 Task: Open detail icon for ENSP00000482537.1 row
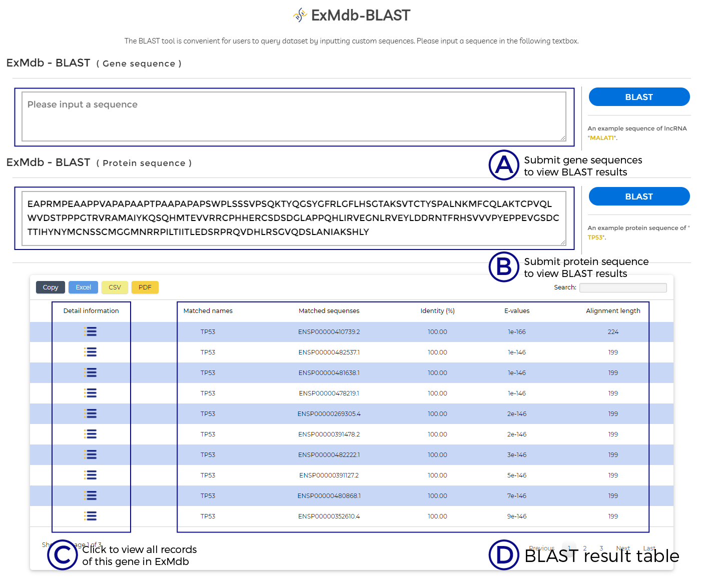click(91, 352)
